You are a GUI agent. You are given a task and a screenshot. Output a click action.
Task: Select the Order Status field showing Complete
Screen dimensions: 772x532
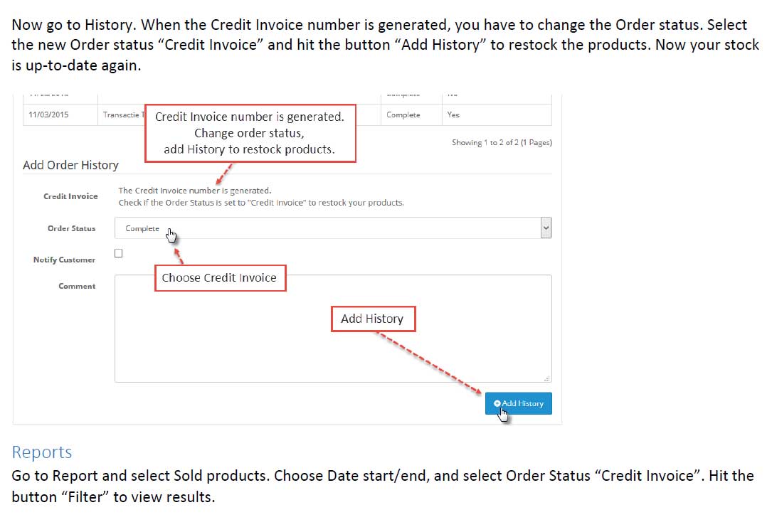[x=333, y=228]
